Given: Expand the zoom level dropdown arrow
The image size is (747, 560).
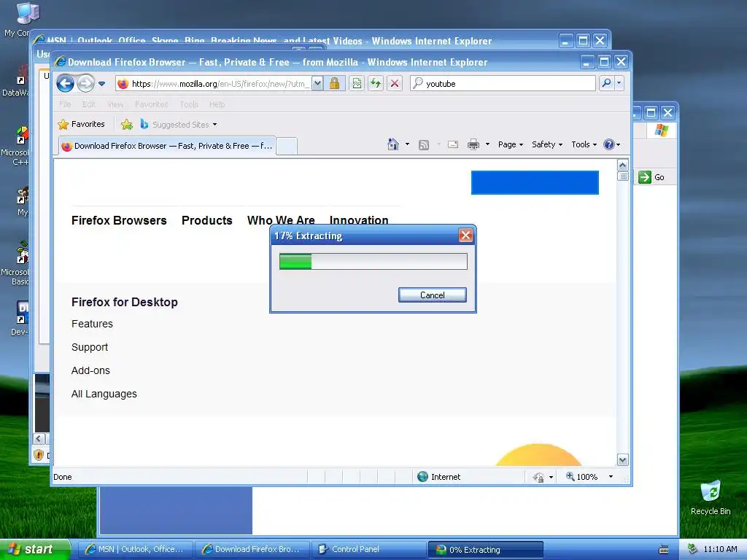Looking at the screenshot, I should pyautogui.click(x=611, y=477).
